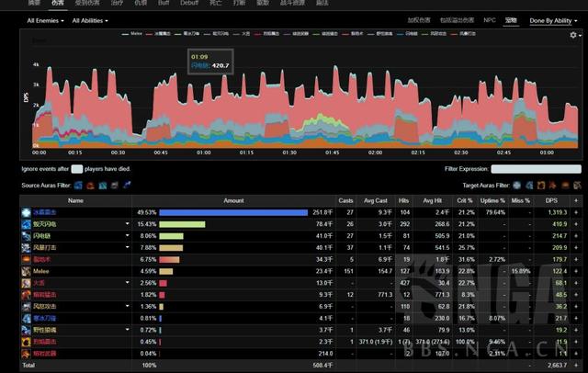Select the last Target Auras Filter icon
This screenshot has height=373, width=588.
click(577, 186)
